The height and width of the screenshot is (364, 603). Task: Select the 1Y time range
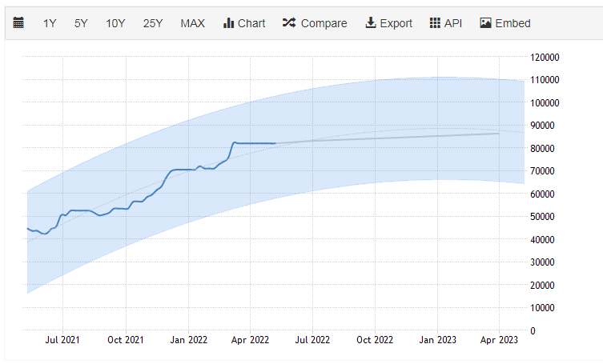(x=50, y=23)
